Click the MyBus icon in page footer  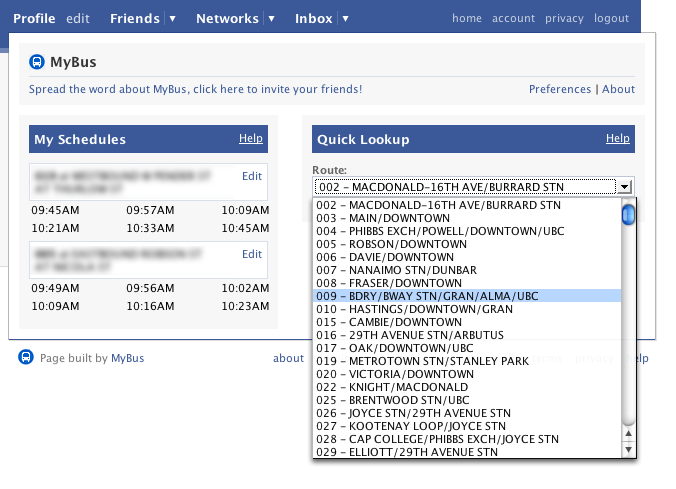coord(26,357)
